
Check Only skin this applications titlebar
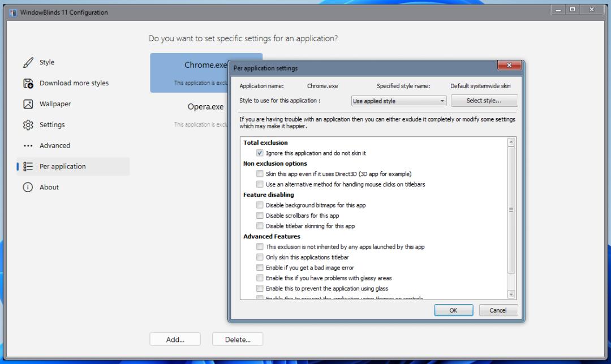[x=260, y=257]
